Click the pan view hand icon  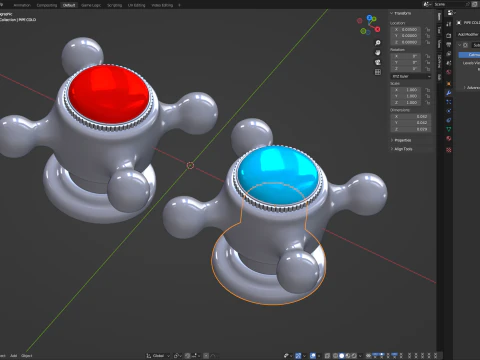(378, 53)
